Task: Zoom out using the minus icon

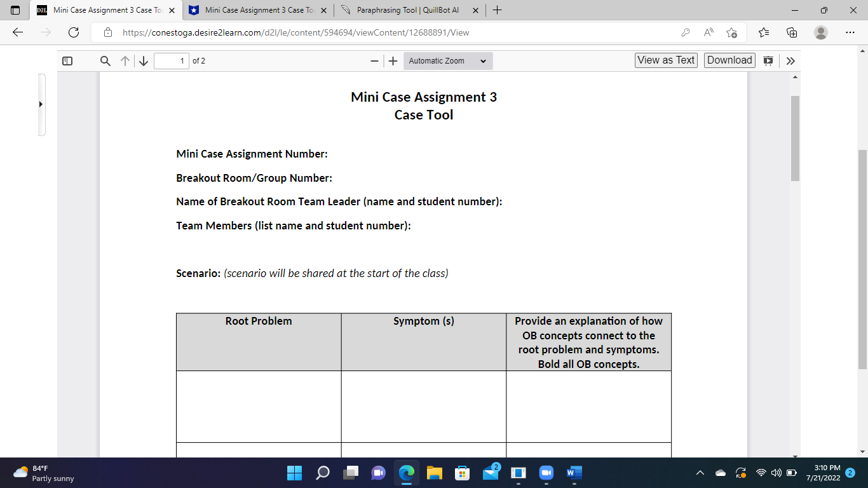Action: tap(374, 61)
